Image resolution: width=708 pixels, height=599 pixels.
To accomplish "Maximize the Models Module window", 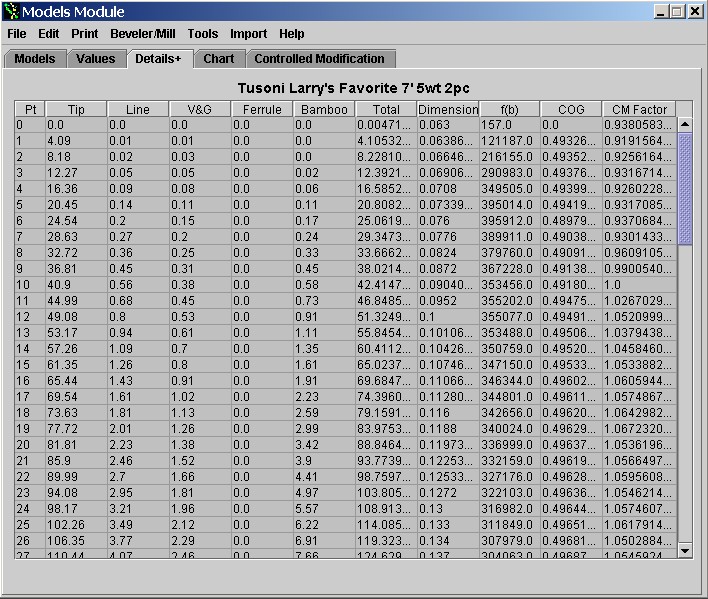I will tap(676, 12).
